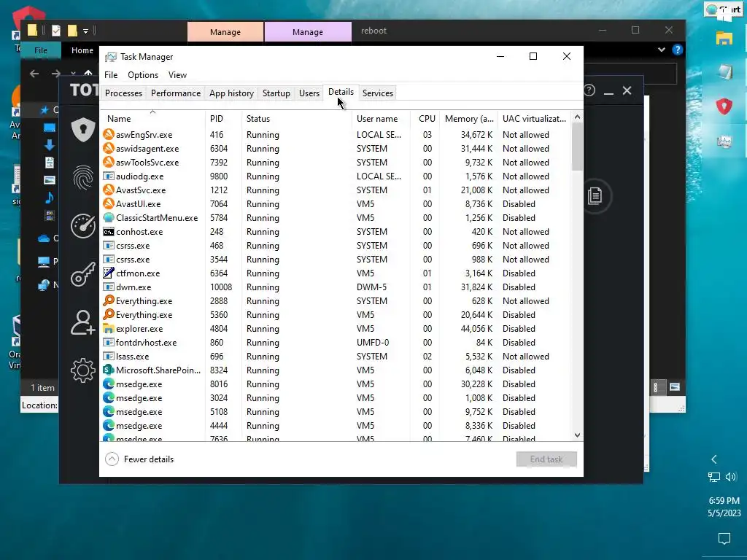Sort by the Name column header

click(152, 119)
